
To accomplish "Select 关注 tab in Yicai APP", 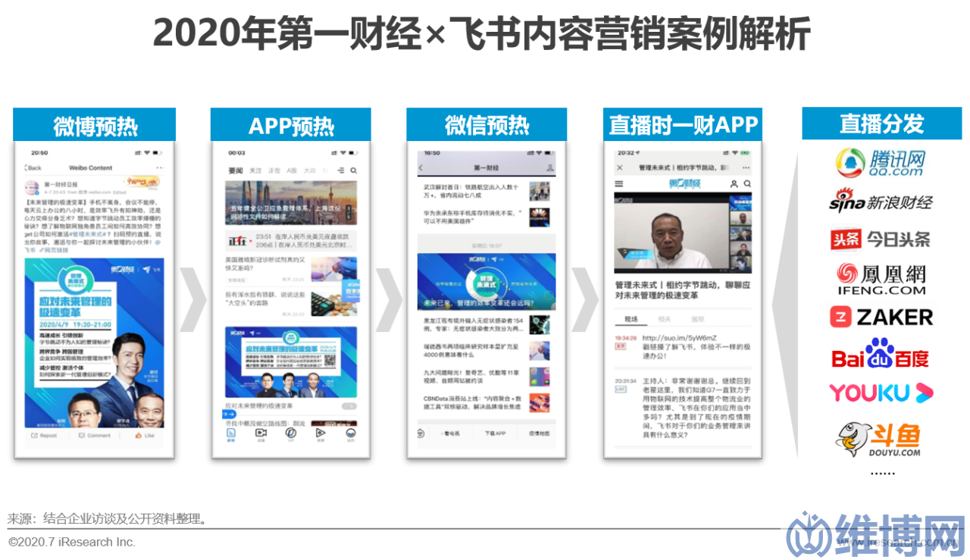I will click(x=256, y=171).
